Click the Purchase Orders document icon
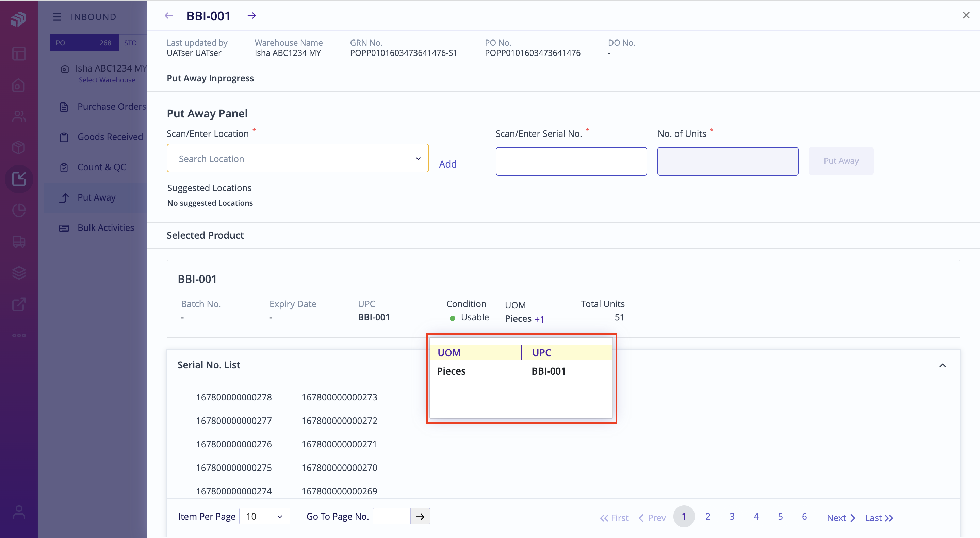980x538 pixels. pyautogui.click(x=64, y=107)
